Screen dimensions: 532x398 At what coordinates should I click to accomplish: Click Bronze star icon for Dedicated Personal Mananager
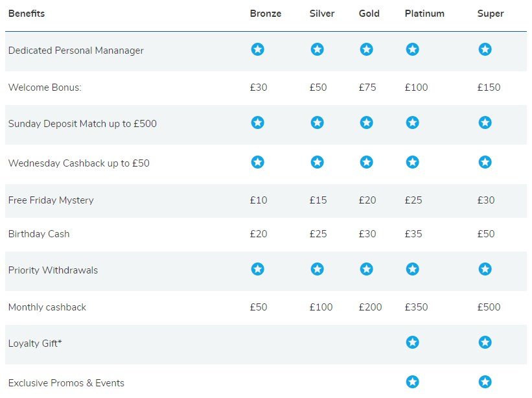point(257,49)
